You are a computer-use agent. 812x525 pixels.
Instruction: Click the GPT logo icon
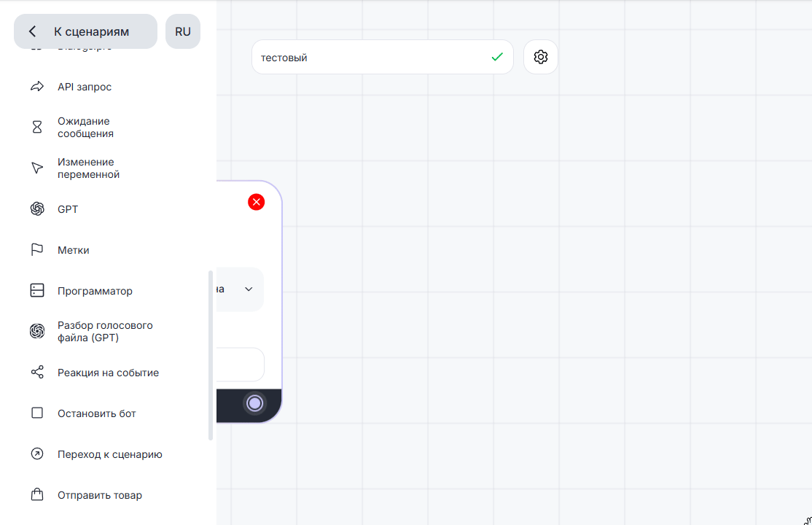(37, 209)
